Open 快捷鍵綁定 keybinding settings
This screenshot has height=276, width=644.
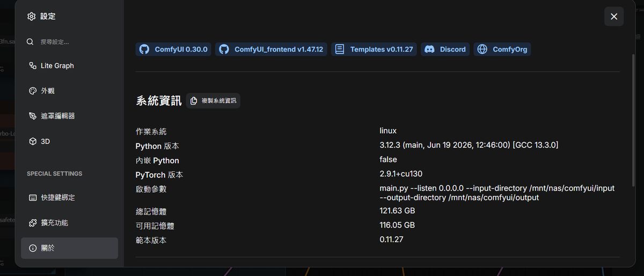69,198
